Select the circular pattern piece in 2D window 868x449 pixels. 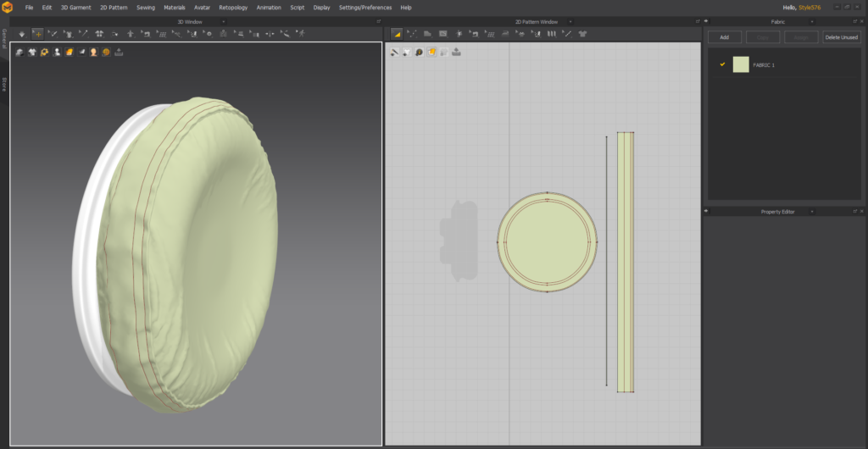547,241
